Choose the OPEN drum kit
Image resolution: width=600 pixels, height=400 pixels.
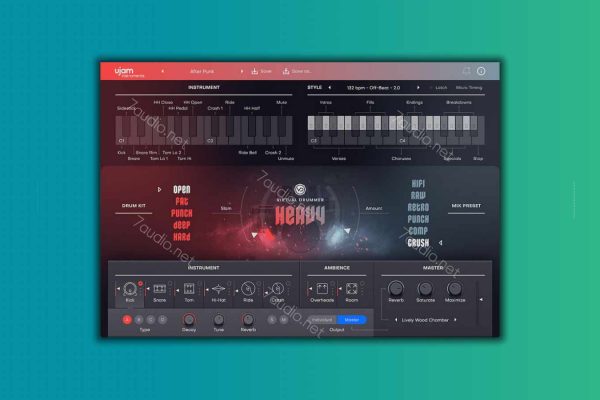coord(182,189)
